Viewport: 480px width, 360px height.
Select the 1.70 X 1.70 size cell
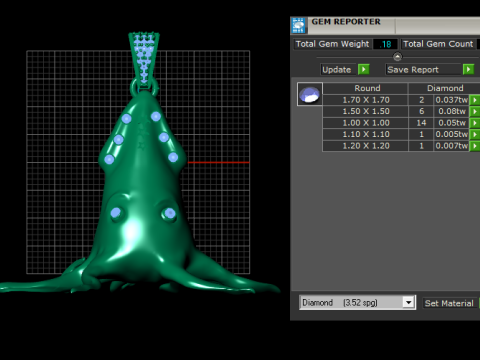point(366,100)
